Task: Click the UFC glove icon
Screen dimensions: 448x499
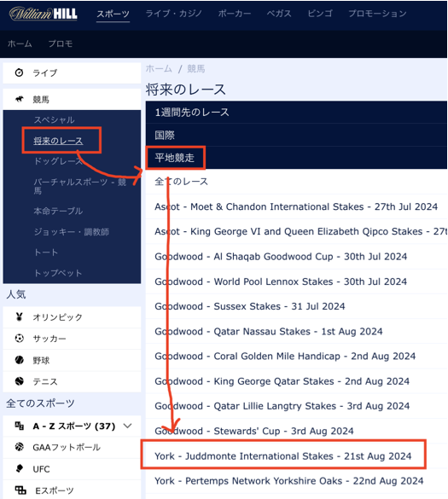Action: point(19,468)
